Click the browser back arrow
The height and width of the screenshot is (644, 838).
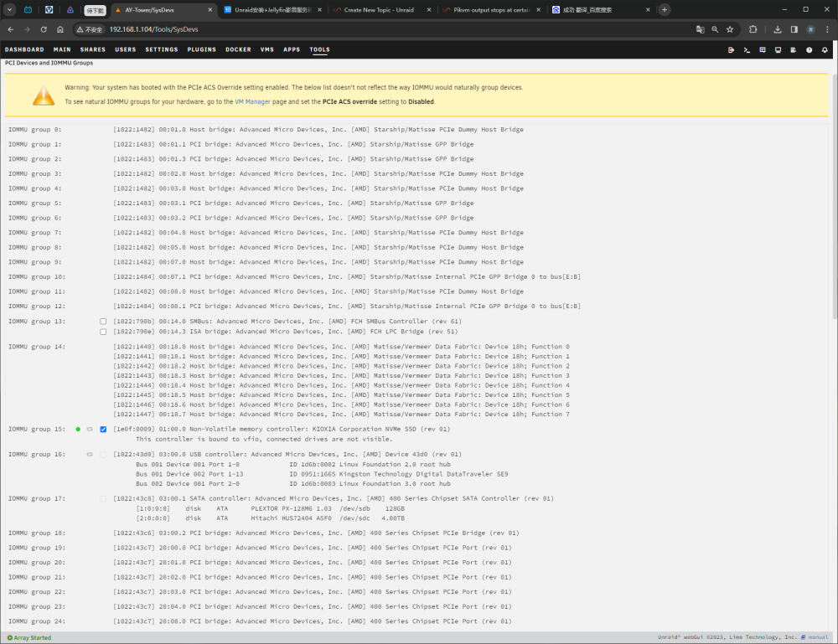tap(11, 29)
